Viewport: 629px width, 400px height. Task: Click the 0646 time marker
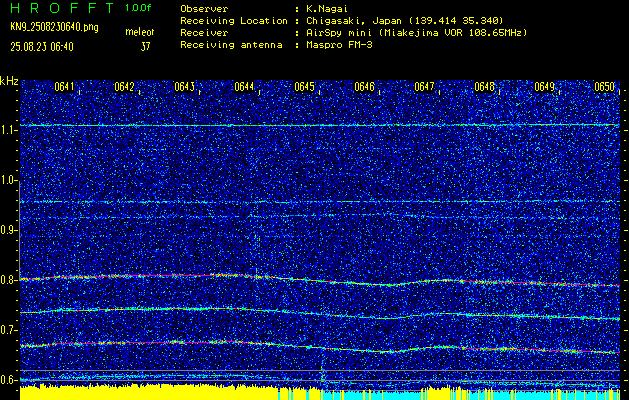click(364, 87)
